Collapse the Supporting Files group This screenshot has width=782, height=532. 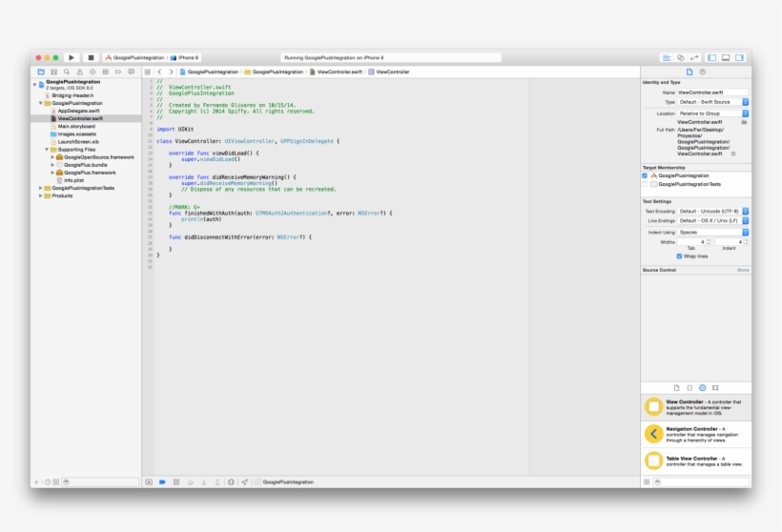pos(47,150)
